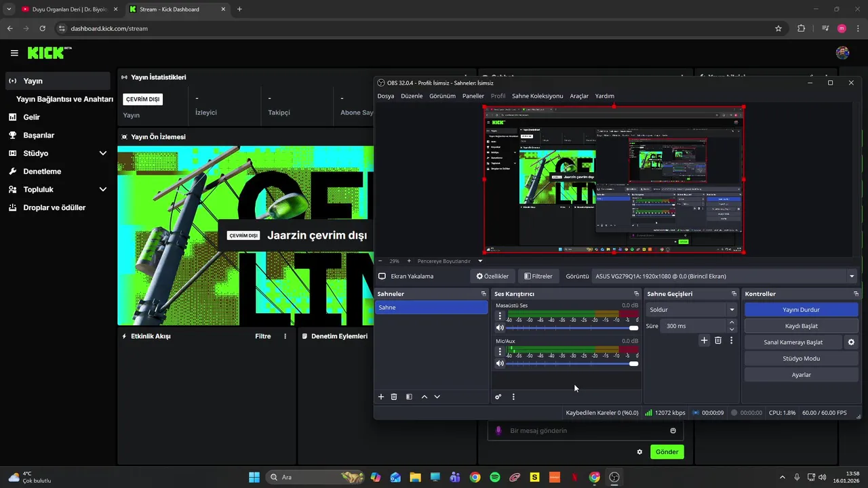Add a new scene with plus icon
Image resolution: width=868 pixels, height=488 pixels.
pyautogui.click(x=381, y=396)
